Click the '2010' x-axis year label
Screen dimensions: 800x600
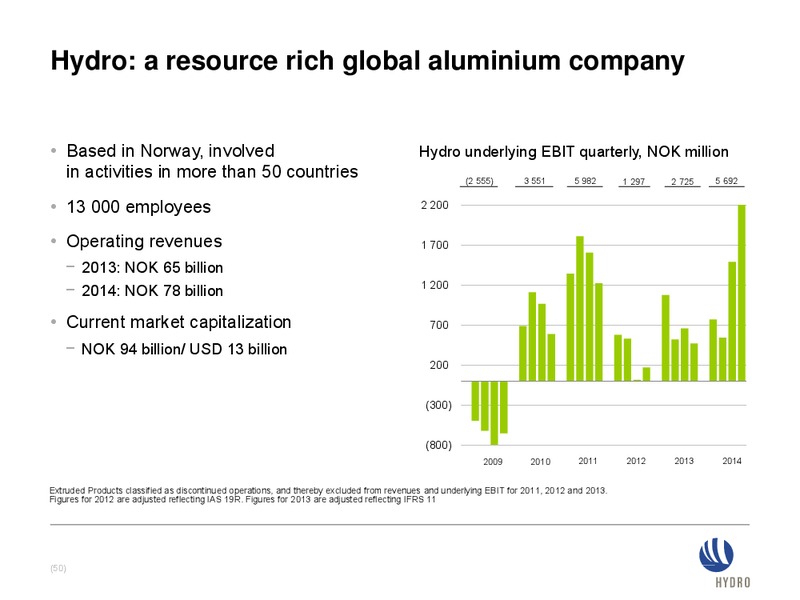[540, 461]
